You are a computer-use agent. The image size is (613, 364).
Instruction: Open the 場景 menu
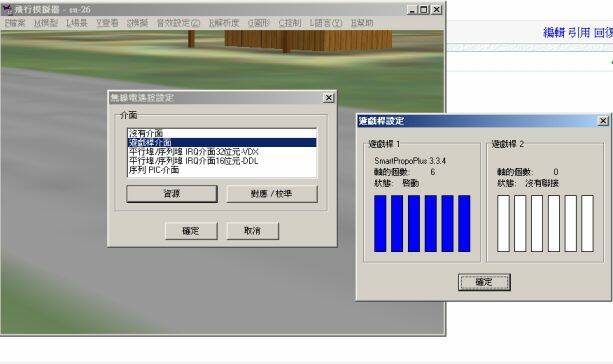click(77, 23)
